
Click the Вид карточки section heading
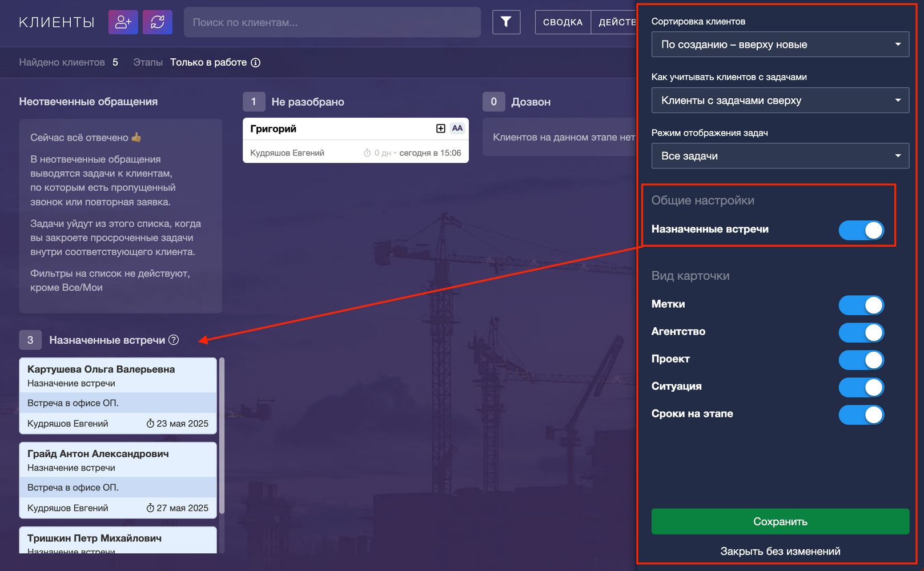pos(690,276)
